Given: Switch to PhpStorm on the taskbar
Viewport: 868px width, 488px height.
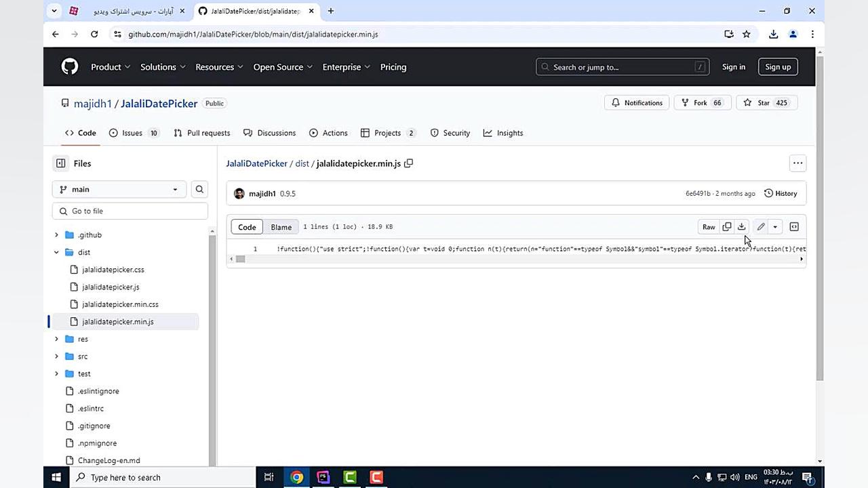Looking at the screenshot, I should coord(323,477).
